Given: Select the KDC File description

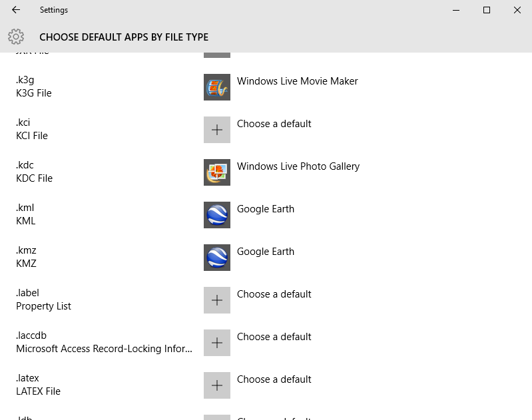Looking at the screenshot, I should click(34, 178).
